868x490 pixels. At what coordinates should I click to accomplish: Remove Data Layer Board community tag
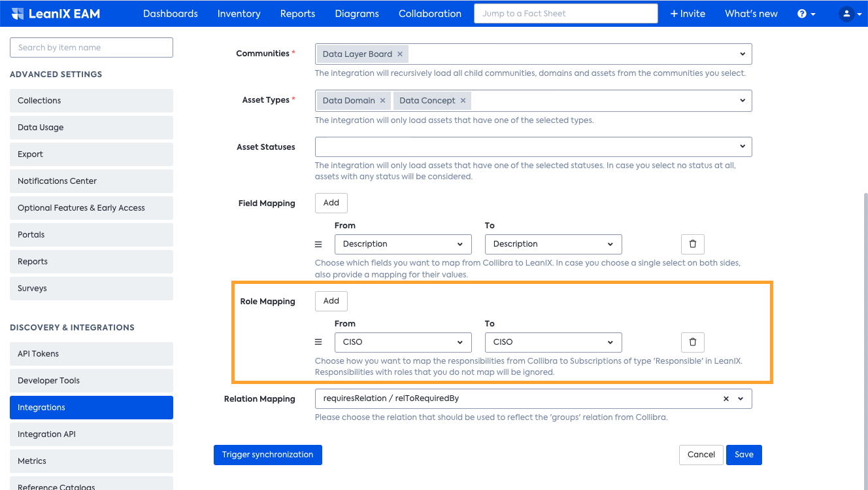pos(400,54)
